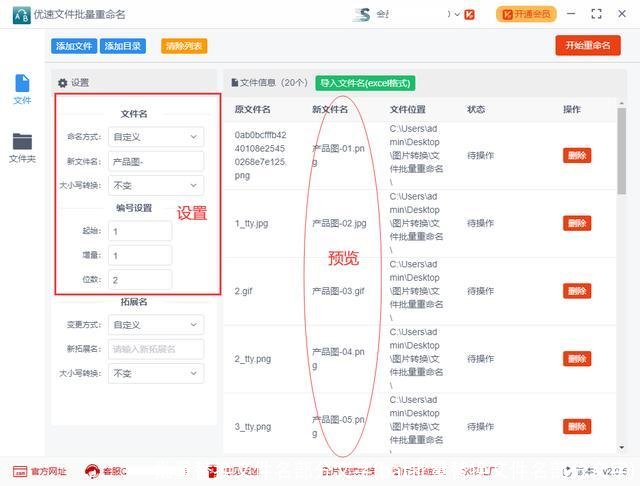Click the 增量 increment field
Image resolution: width=640 pixels, height=486 pixels.
click(140, 255)
